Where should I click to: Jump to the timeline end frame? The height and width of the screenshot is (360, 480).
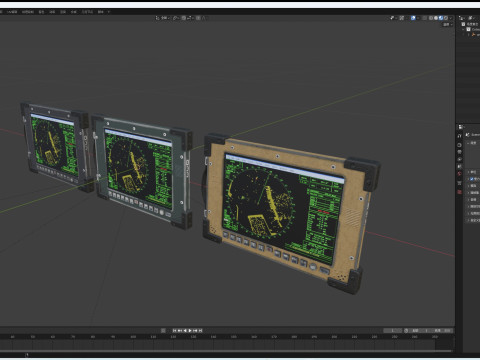200,330
